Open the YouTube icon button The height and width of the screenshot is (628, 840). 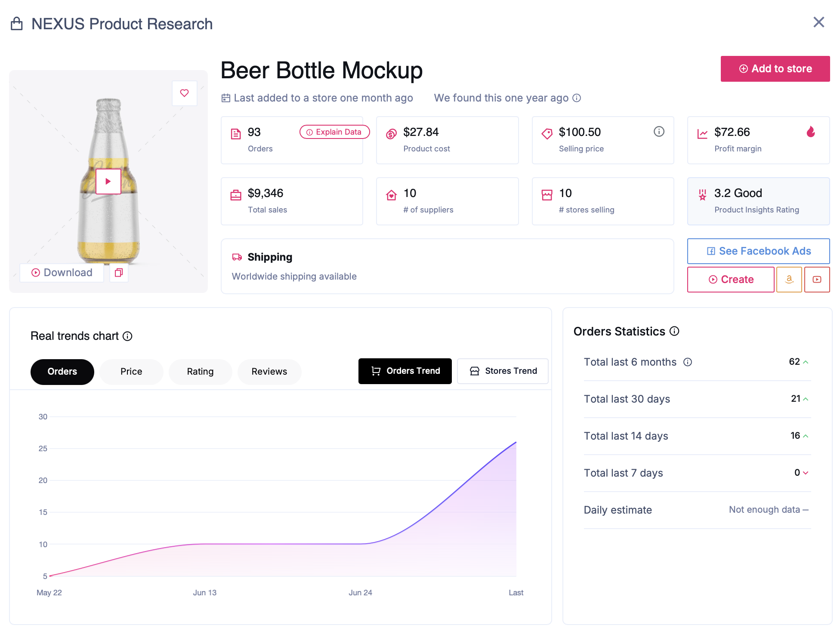click(817, 280)
